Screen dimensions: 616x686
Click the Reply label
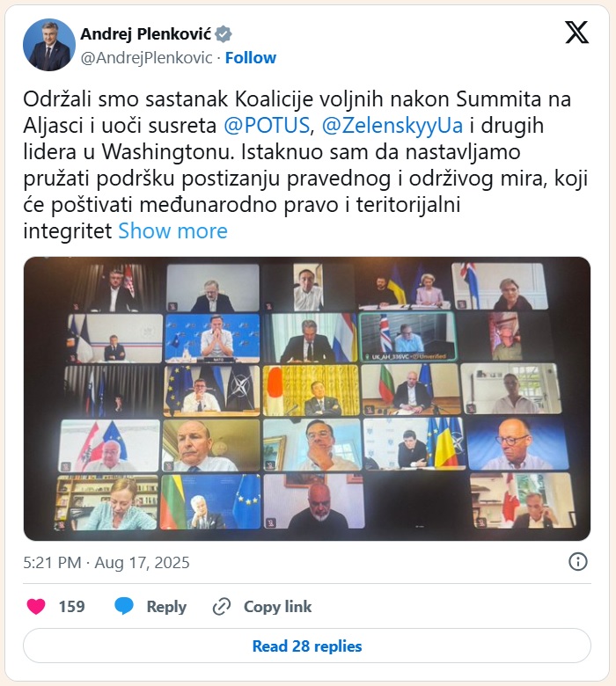166,607
